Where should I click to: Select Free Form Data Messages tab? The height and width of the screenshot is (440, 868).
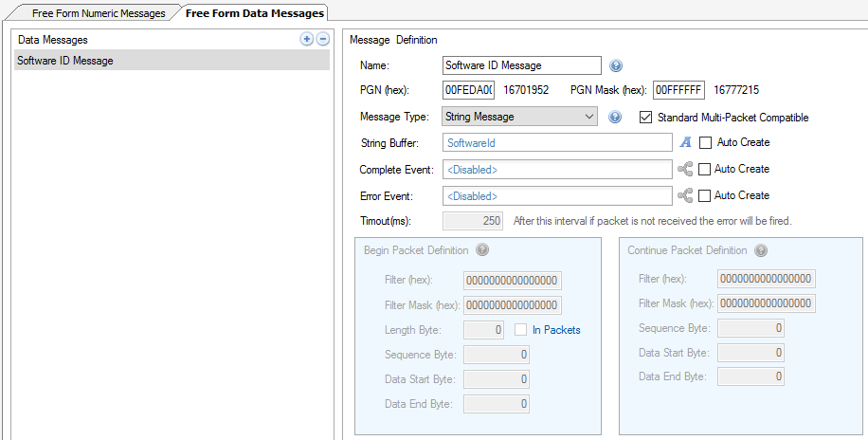click(254, 13)
